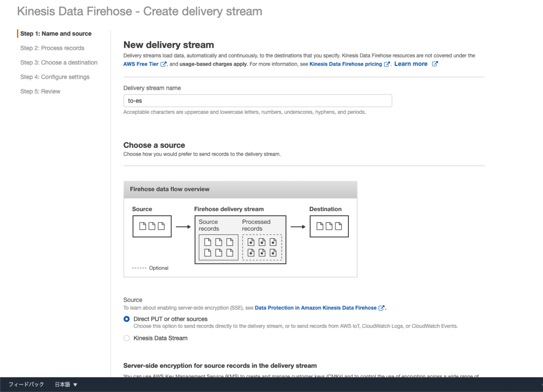Click Source records icons in diagram

(219, 247)
